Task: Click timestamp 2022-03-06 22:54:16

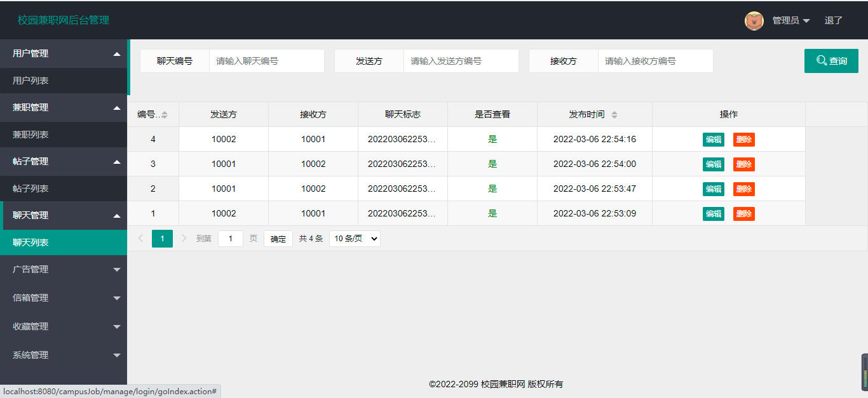Action: point(595,139)
